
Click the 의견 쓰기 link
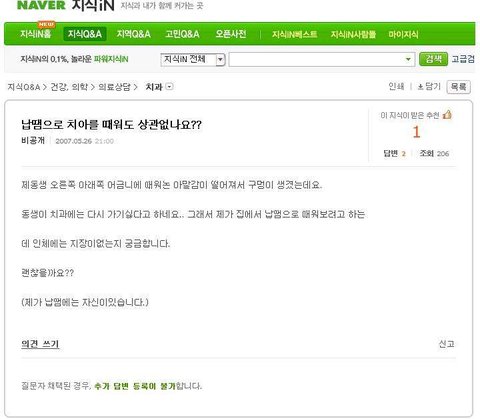[x=40, y=344]
